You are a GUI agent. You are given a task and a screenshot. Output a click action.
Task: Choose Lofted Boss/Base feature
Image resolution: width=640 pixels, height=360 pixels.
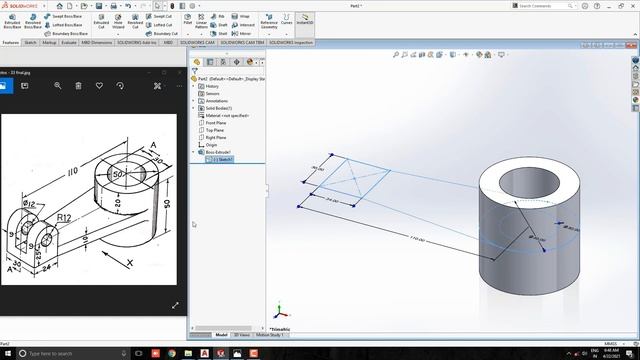63,25
